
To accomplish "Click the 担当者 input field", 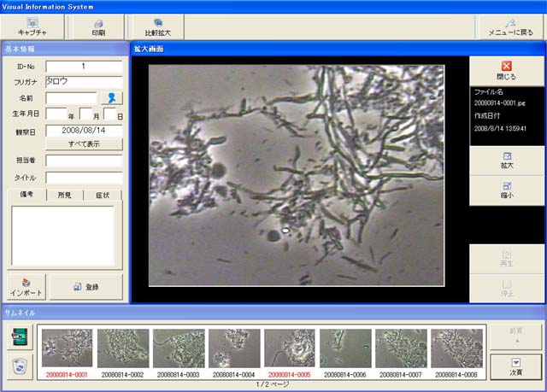I will [x=84, y=161].
